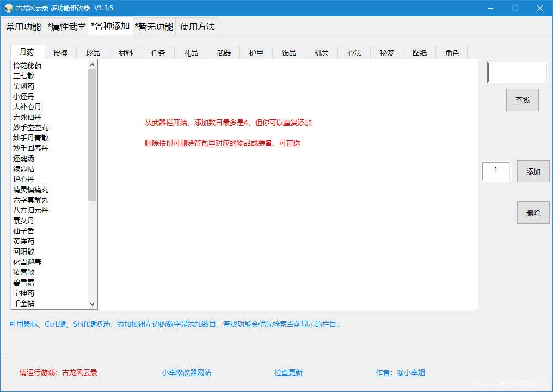Screen dimensions: 553x392
Task: Switch to the *暂无功能 tab
Action: click(x=152, y=26)
